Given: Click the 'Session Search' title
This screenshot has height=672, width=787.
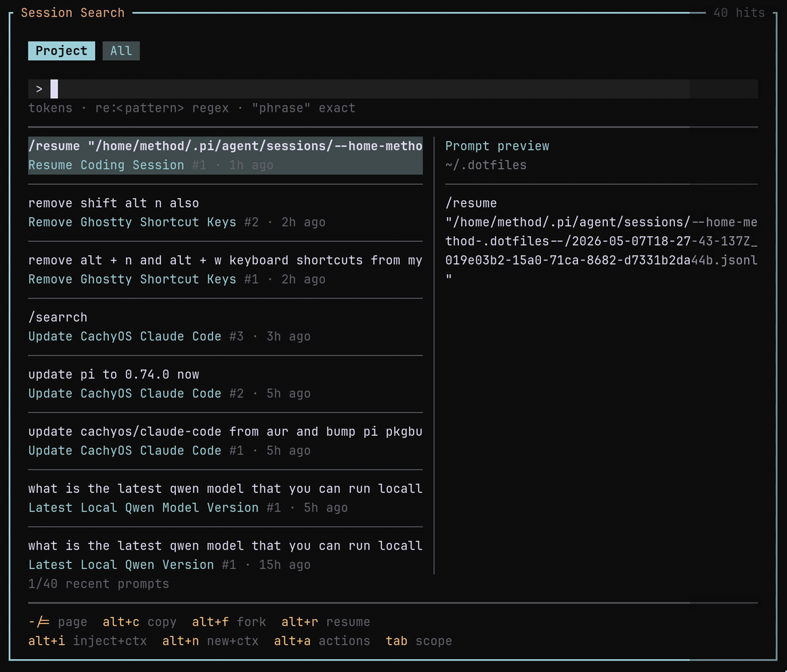Looking at the screenshot, I should 73,13.
